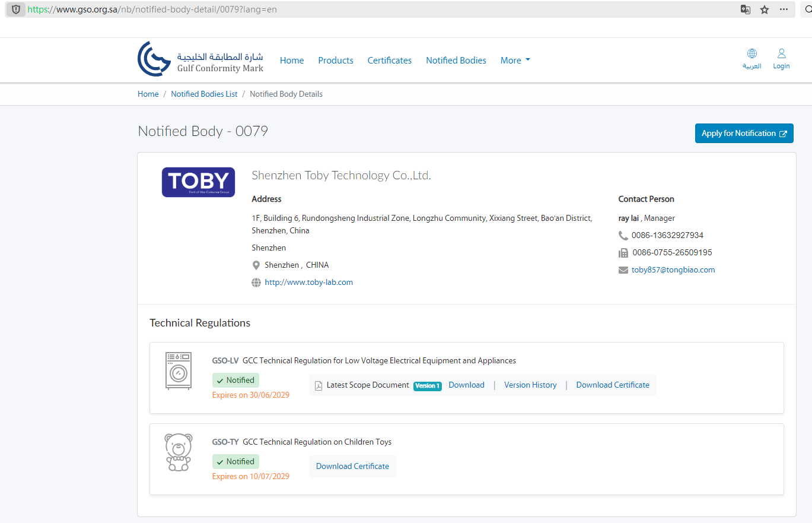The height and width of the screenshot is (523, 812).
Task: Click the TOBY company logo
Action: pyautogui.click(x=198, y=182)
